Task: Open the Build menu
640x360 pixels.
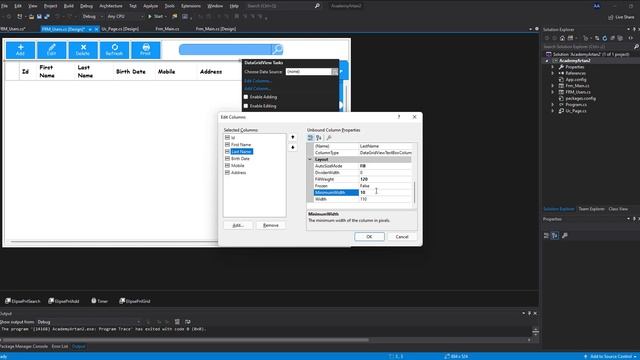Action: (69, 6)
